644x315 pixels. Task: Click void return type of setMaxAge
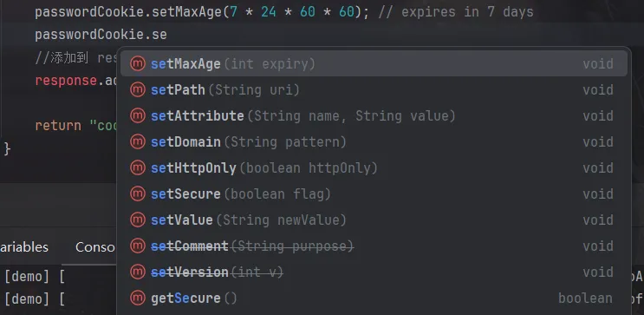click(598, 63)
